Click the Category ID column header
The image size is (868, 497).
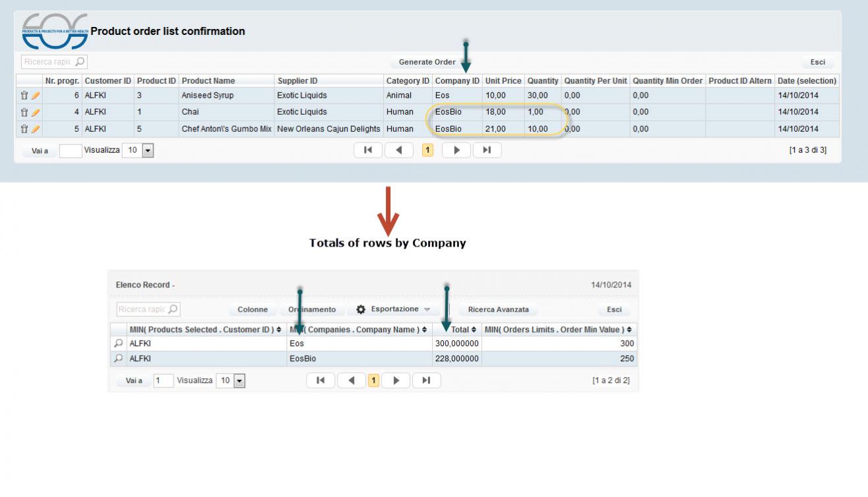(x=408, y=81)
